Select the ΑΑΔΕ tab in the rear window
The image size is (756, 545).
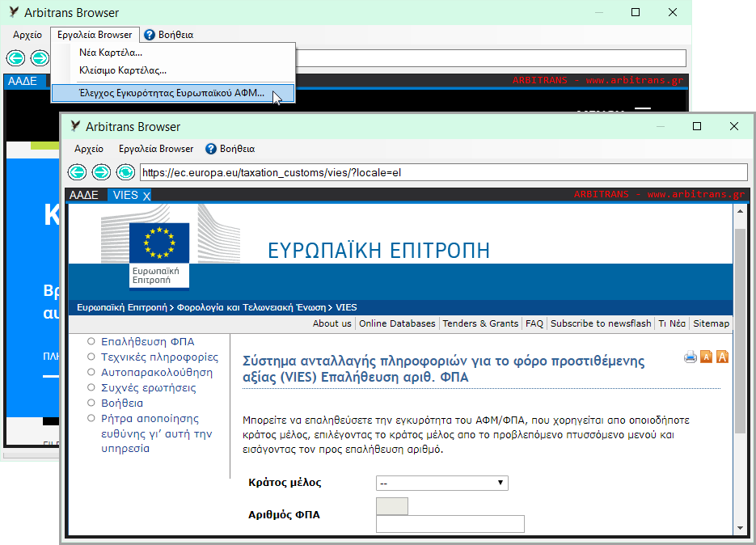pyautogui.click(x=23, y=81)
